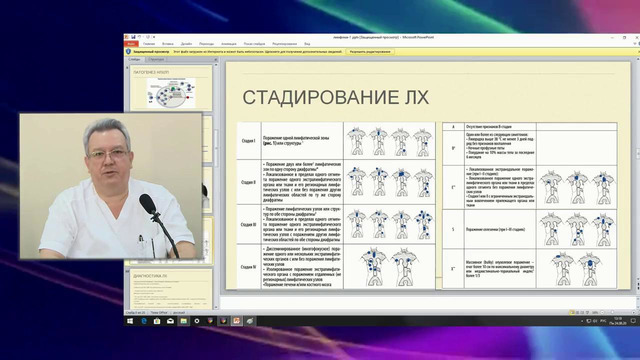This screenshot has width=640, height=360.
Task: Click the volume icon in system tray
Action: click(595, 321)
